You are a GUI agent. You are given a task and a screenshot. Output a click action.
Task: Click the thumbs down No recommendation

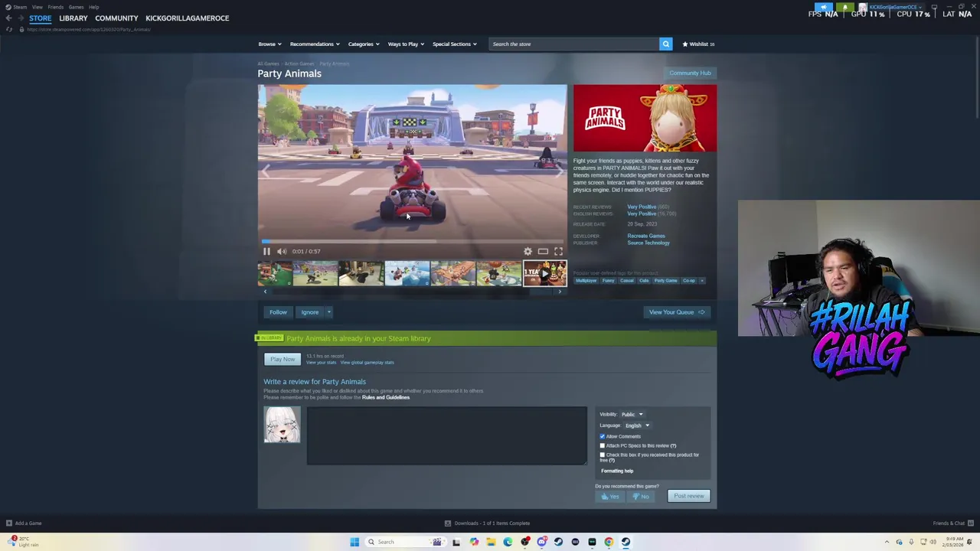coord(642,497)
